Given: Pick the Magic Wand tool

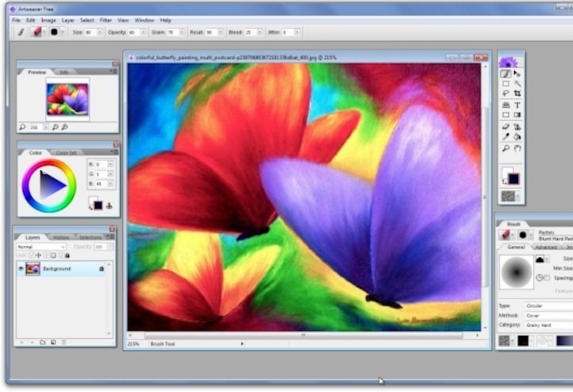Looking at the screenshot, I should [x=517, y=84].
